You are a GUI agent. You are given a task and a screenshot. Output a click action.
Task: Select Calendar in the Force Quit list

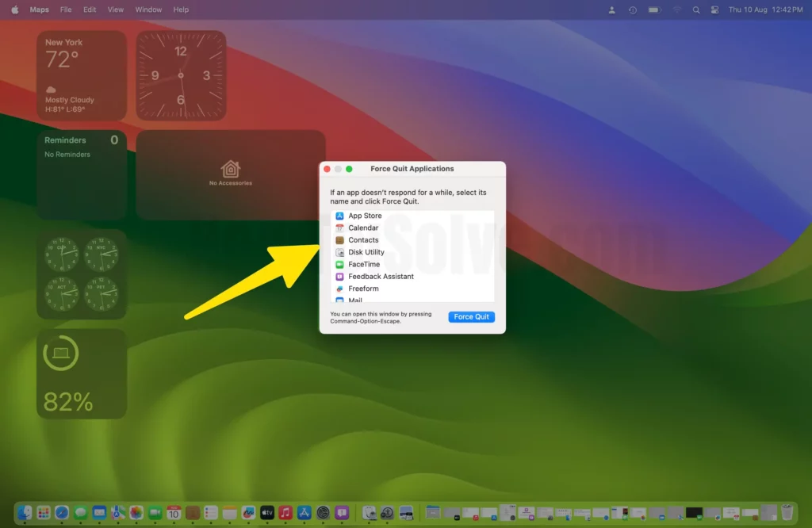point(412,228)
